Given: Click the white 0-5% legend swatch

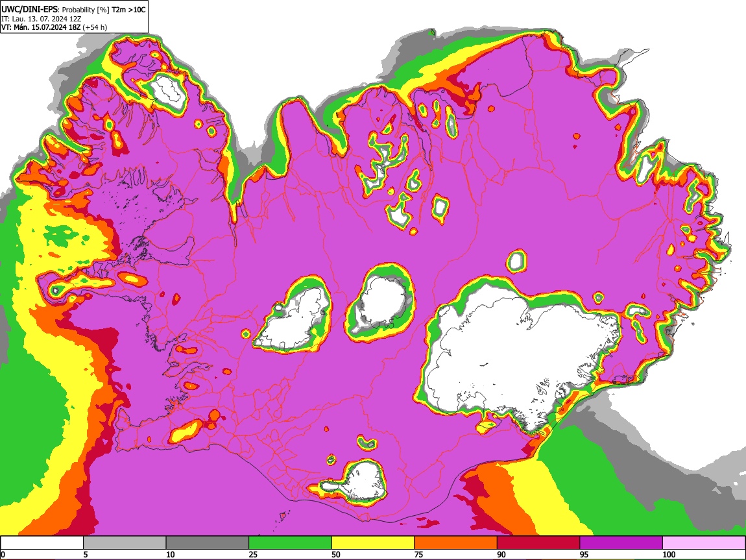Looking at the screenshot, I should coord(42,542).
